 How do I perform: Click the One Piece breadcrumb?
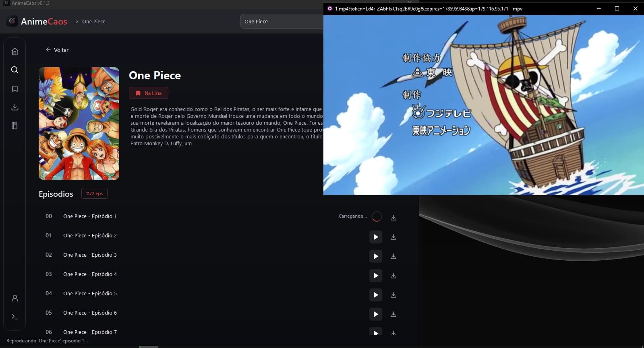tap(94, 22)
